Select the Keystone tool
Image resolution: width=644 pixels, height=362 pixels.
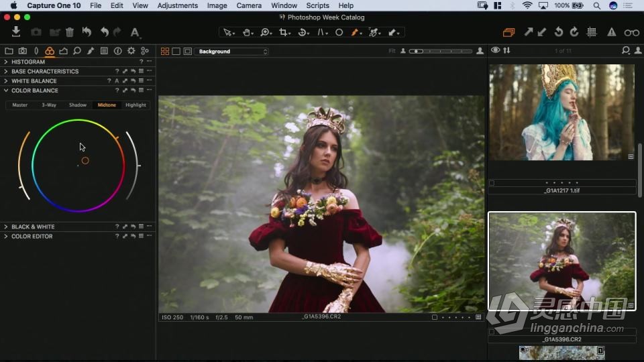pos(322,32)
